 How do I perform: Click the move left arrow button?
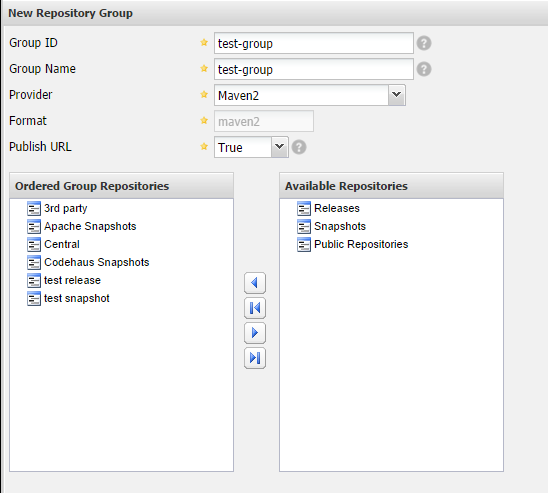click(255, 283)
